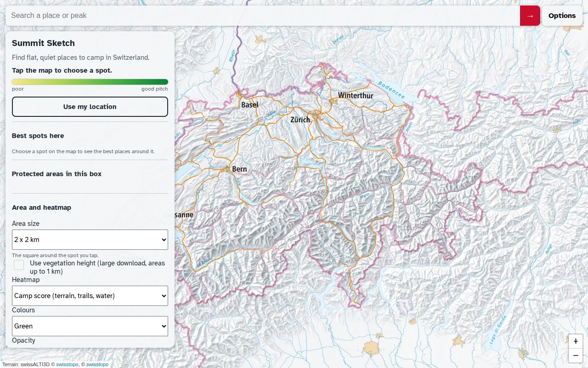Viewport: 588px width, 368px height.
Task: Open the first swisstopo attribution link
Action: 67,364
